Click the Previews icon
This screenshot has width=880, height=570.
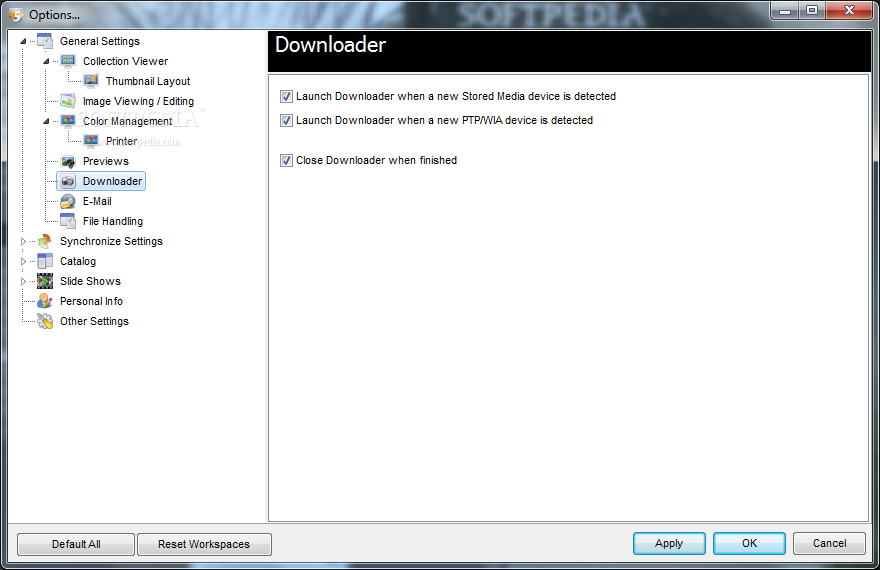point(68,161)
